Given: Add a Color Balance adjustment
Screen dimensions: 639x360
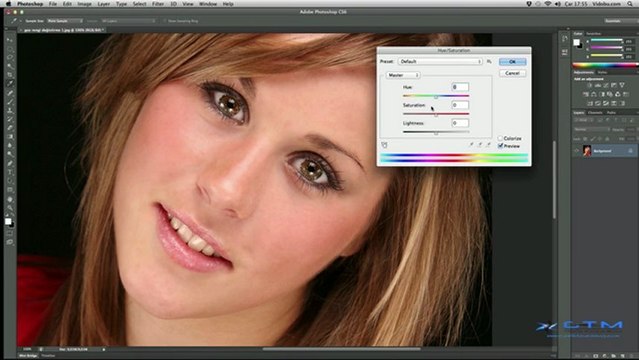Looking at the screenshot, I should 594,94.
